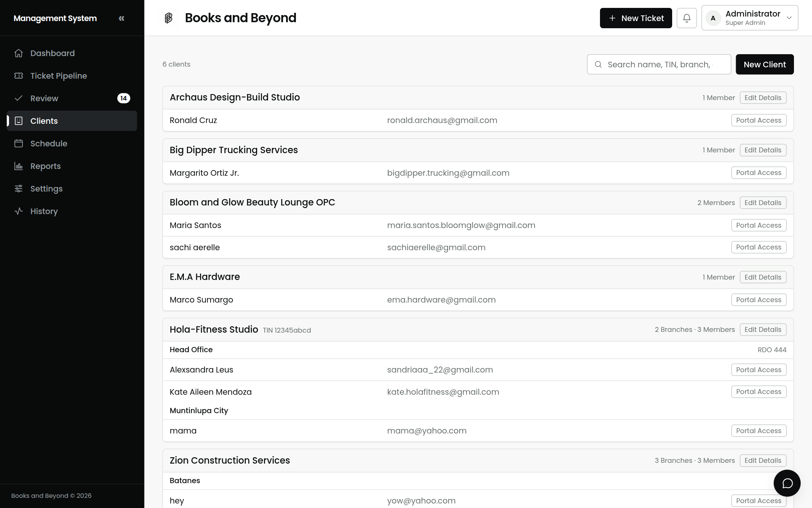Viewport: 812px width, 508px height.
Task: Click the Review count badge 14
Action: tap(124, 98)
